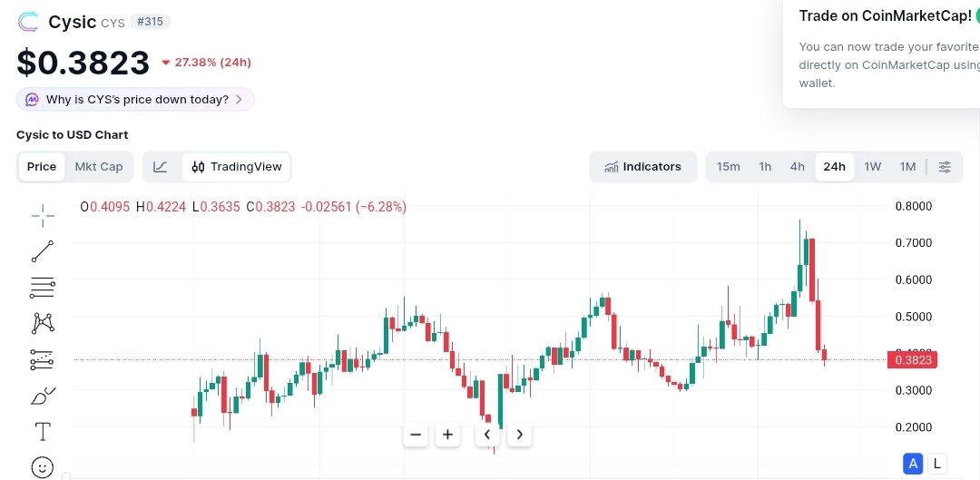This screenshot has width=980, height=480.
Task: Open the emoji icons tool
Action: (x=43, y=466)
